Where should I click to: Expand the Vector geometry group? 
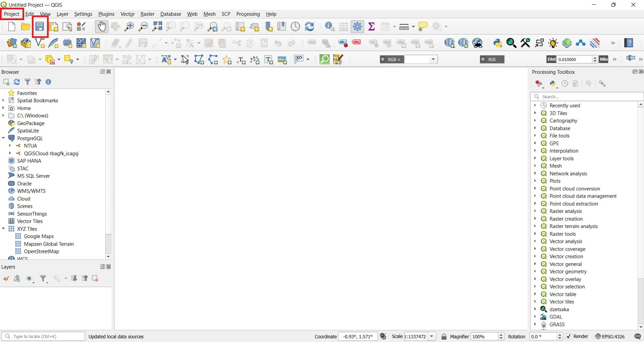535,271
